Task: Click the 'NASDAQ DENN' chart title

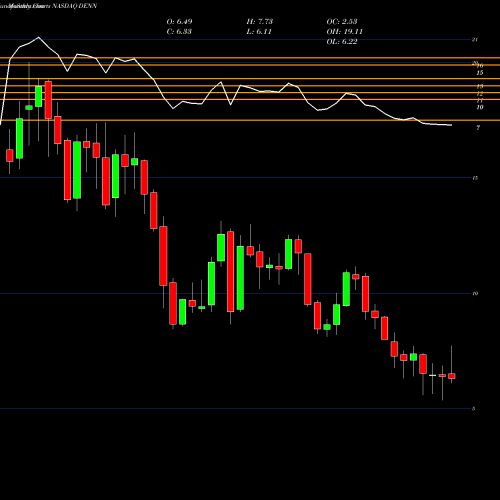Action: 75,6
